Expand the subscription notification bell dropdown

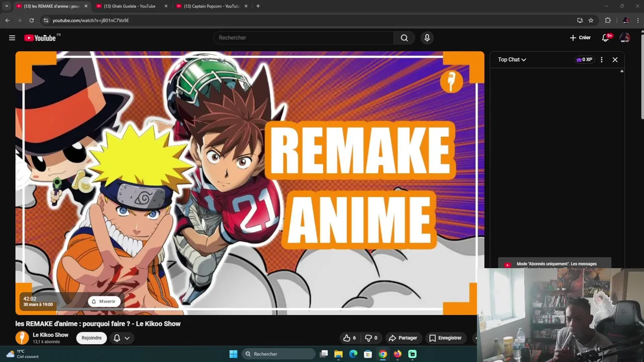point(121,338)
